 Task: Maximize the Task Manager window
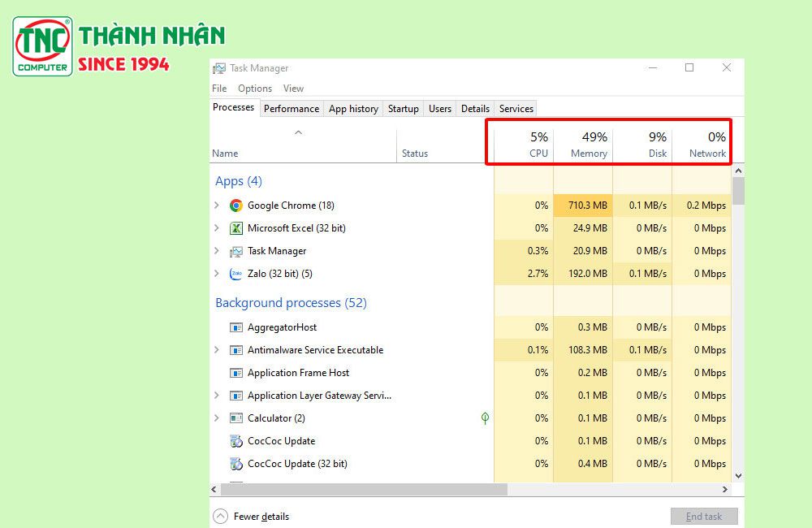(689, 68)
